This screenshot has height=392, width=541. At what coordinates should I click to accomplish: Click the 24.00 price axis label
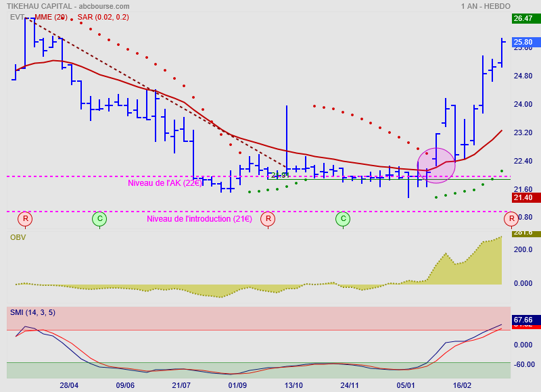(x=523, y=104)
